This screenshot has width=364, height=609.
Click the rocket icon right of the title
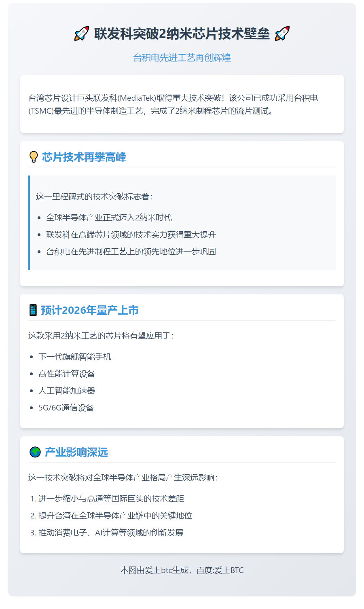click(x=282, y=34)
